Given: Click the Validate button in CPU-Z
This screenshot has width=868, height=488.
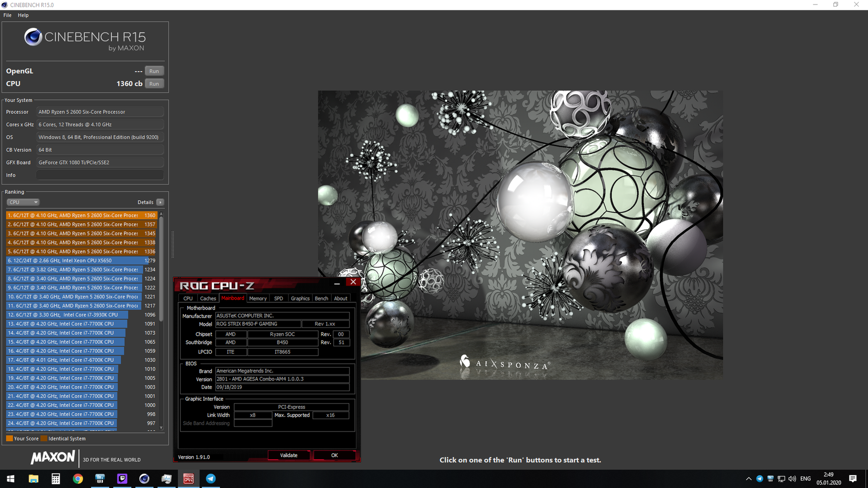Looking at the screenshot, I should pyautogui.click(x=289, y=455).
